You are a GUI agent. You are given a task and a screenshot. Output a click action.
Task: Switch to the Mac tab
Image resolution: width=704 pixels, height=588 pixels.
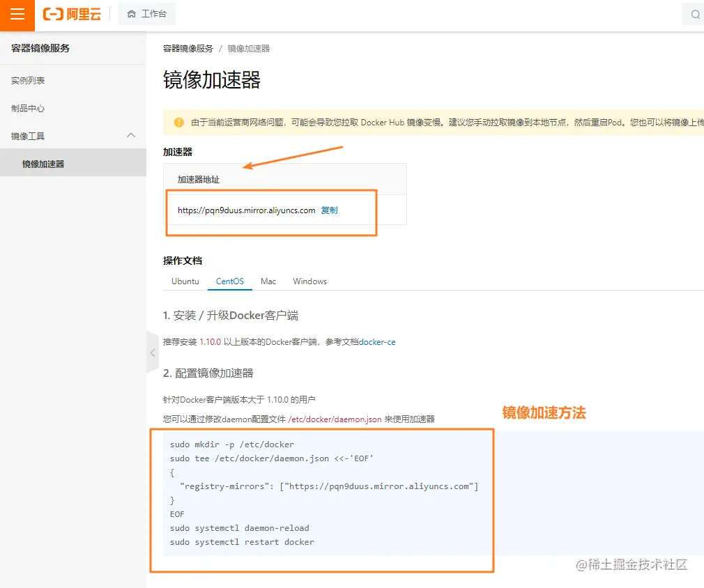click(268, 281)
